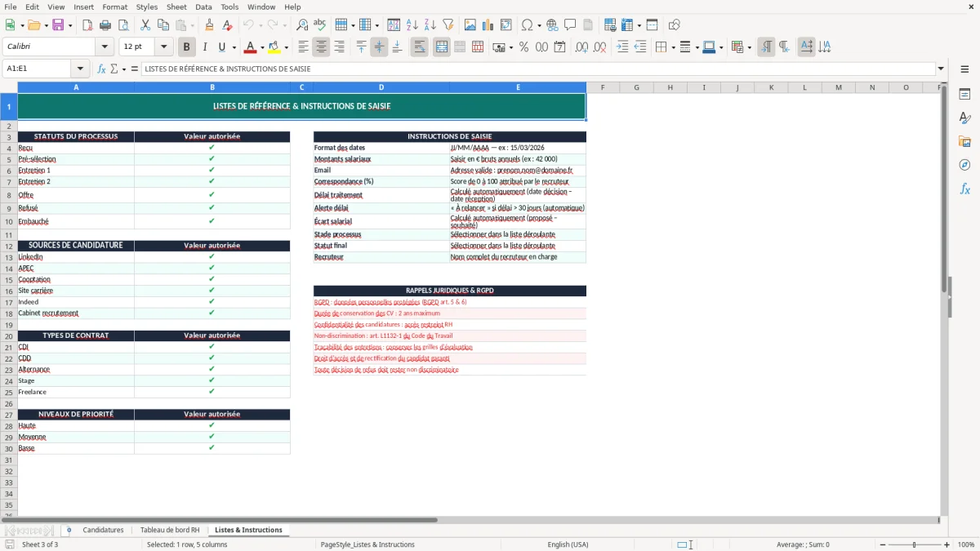This screenshot has width=980, height=551.
Task: Click zoom out minus button
Action: tap(883, 544)
